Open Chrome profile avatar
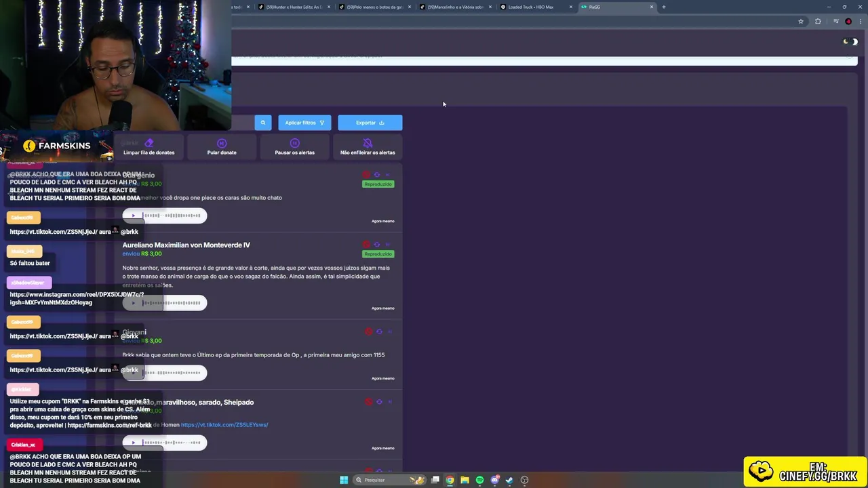868x488 pixels. coord(848,22)
